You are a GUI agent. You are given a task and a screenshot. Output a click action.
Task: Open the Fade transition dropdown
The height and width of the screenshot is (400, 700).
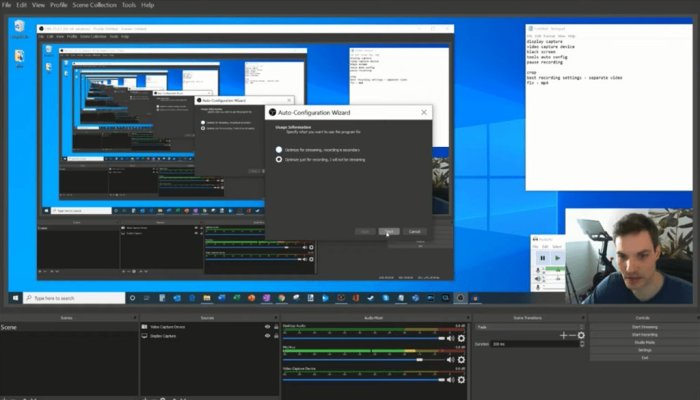tap(530, 327)
